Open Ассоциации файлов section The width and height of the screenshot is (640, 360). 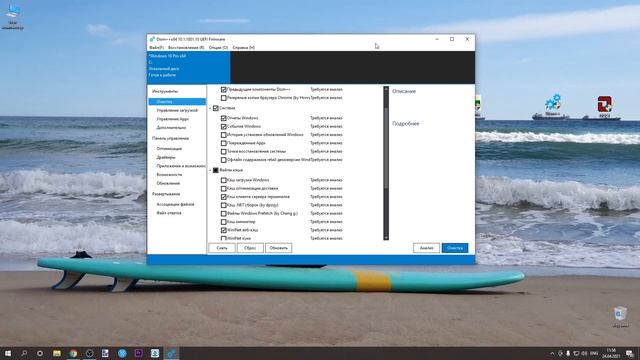(x=177, y=204)
